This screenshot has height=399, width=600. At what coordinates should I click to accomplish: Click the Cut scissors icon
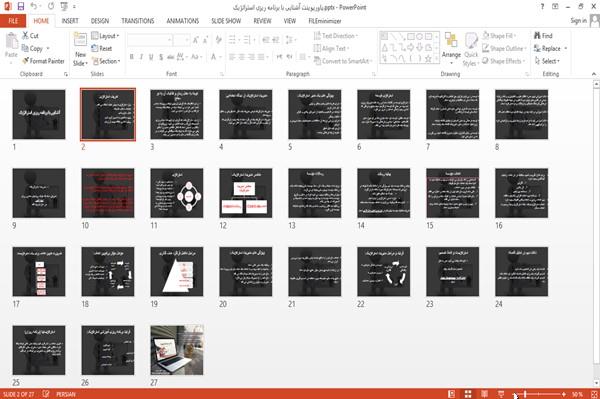click(x=25, y=36)
